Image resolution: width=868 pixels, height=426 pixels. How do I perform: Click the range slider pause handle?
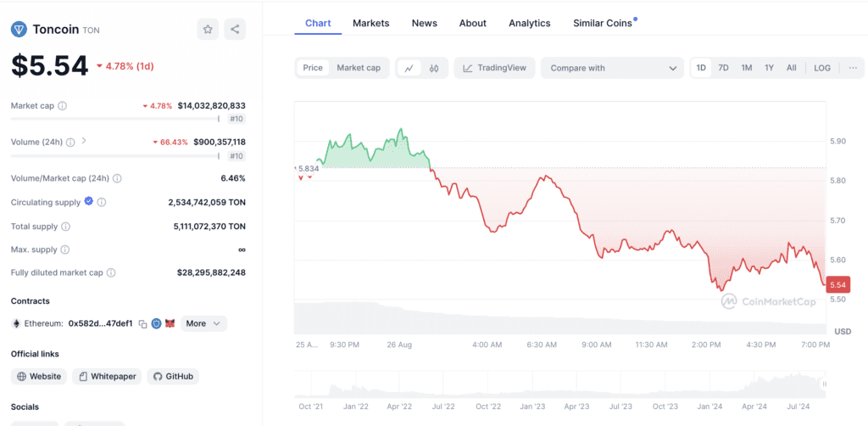tap(824, 384)
